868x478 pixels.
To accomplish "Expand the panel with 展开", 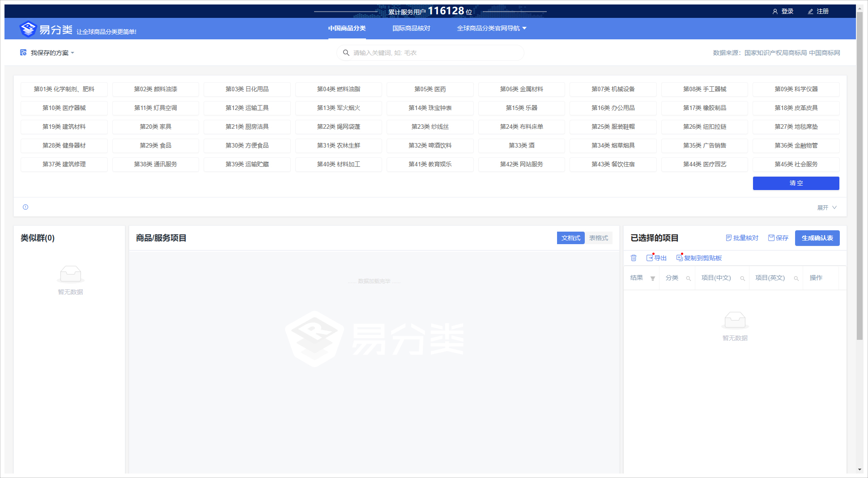I will click(827, 207).
